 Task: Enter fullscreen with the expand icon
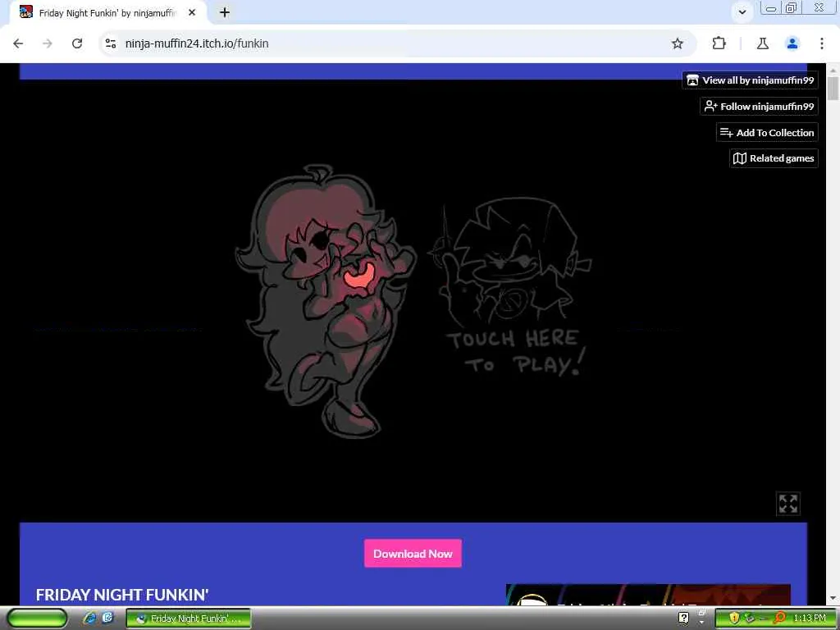788,504
